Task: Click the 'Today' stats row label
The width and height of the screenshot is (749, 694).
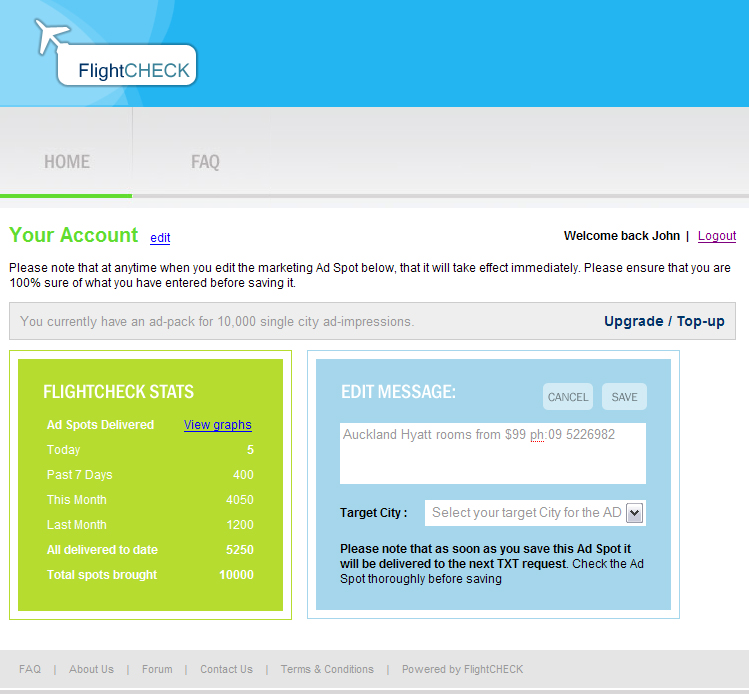Action: (64, 450)
